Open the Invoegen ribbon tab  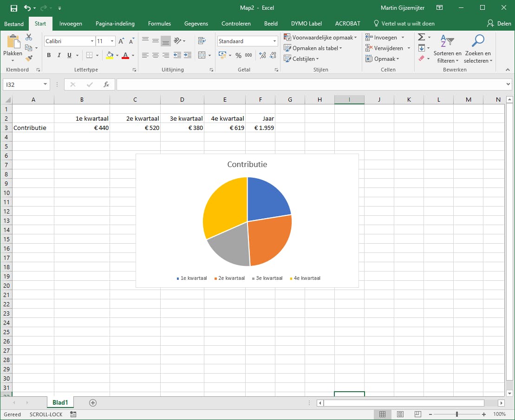point(71,24)
